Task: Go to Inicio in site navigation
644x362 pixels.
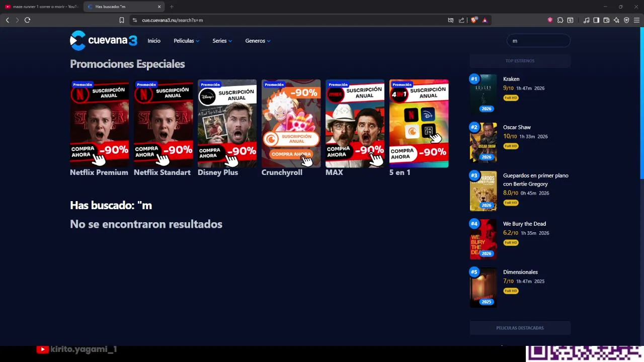Action: click(x=154, y=41)
